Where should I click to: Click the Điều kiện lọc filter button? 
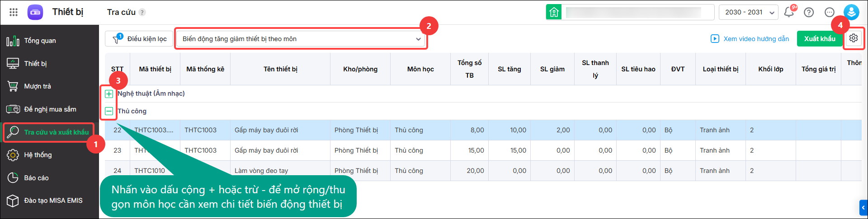pos(139,39)
